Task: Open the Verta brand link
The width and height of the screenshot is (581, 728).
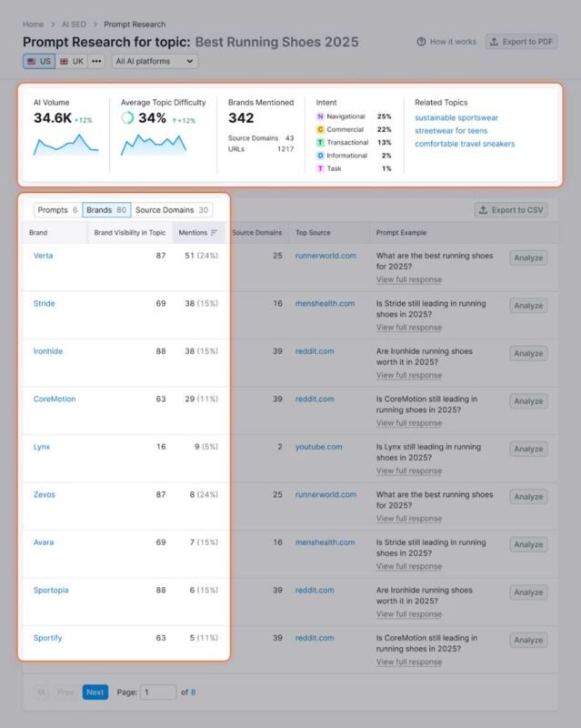Action: pyautogui.click(x=43, y=256)
